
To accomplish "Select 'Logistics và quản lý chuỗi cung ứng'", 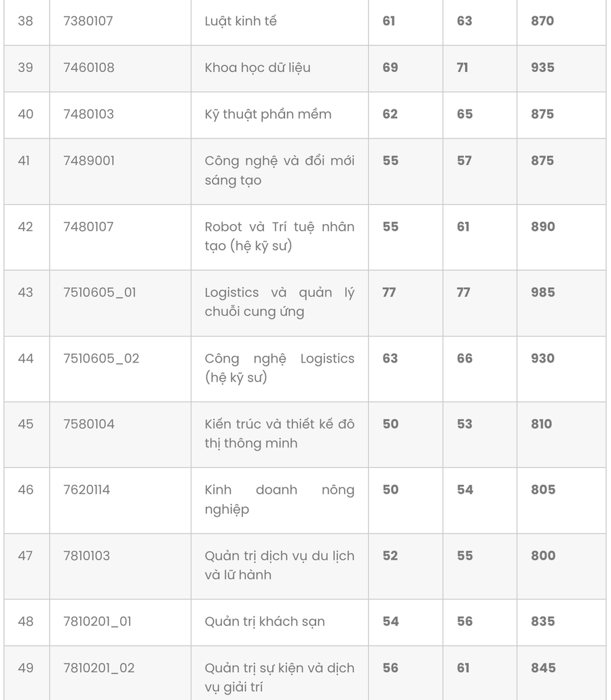I will coord(279,302).
